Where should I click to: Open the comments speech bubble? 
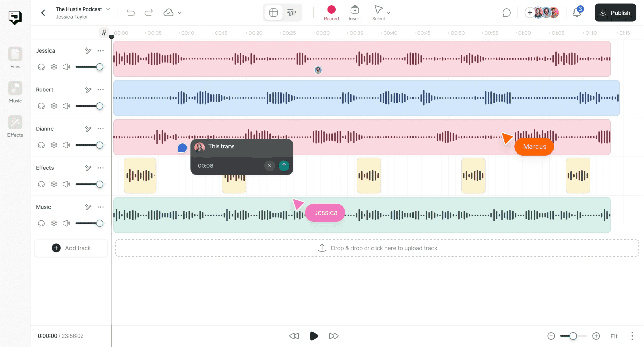(x=506, y=13)
